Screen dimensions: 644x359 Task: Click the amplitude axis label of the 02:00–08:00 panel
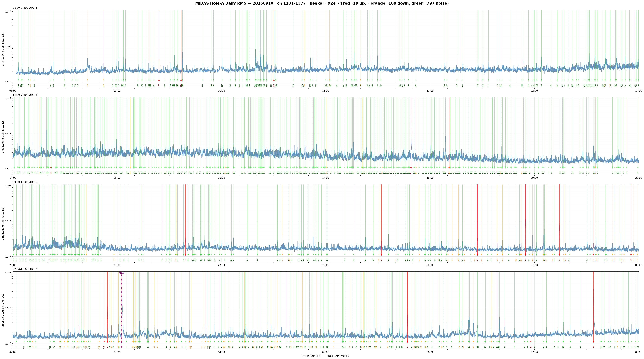tap(3, 310)
